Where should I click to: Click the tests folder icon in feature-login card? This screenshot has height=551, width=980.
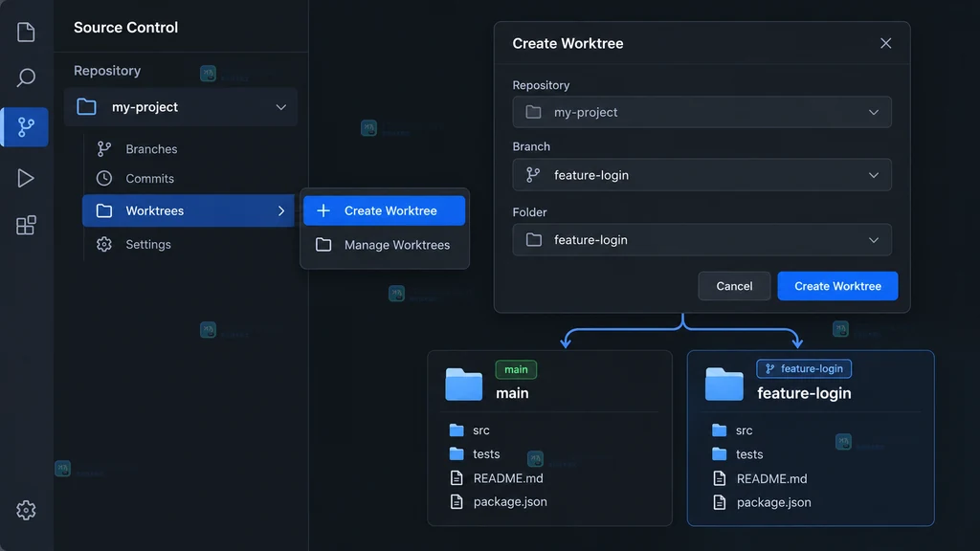720,454
